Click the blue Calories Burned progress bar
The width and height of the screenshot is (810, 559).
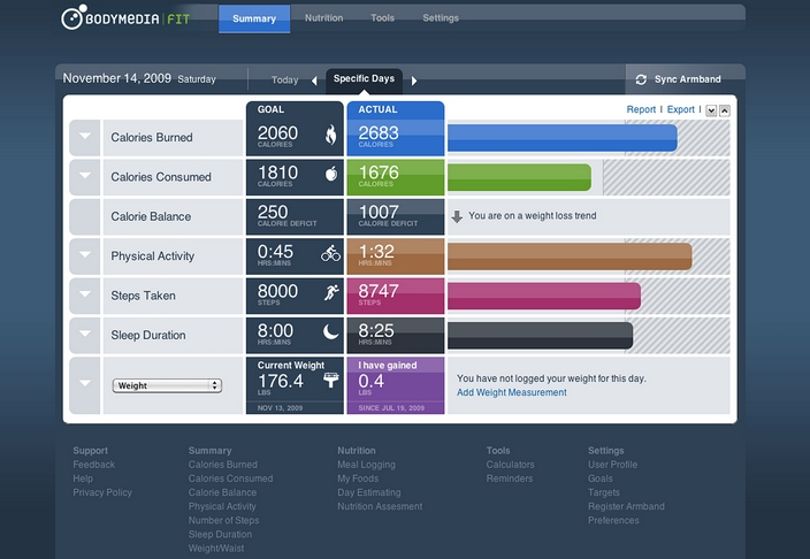(562, 137)
